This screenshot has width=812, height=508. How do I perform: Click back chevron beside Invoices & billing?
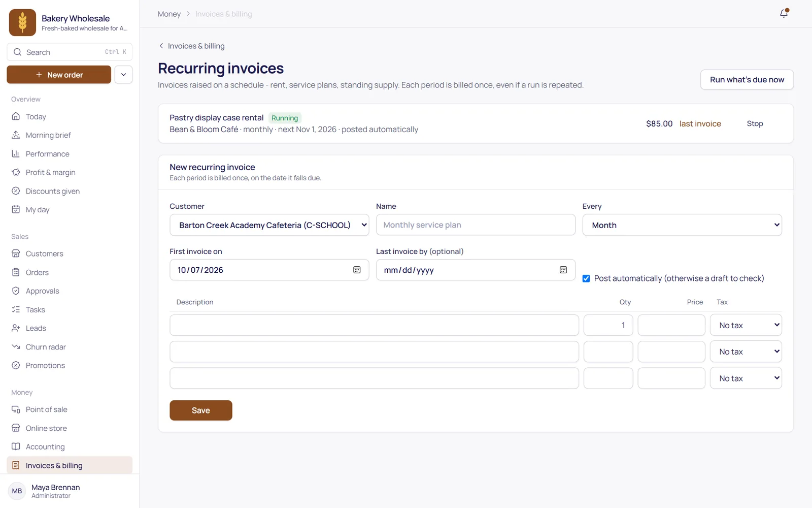[161, 46]
